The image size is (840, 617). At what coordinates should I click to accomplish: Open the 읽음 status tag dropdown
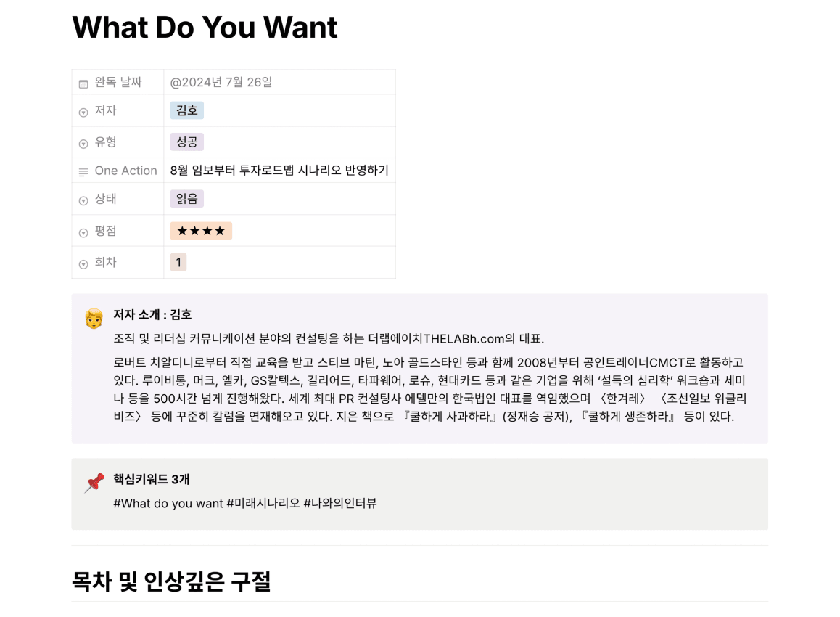pos(187,199)
